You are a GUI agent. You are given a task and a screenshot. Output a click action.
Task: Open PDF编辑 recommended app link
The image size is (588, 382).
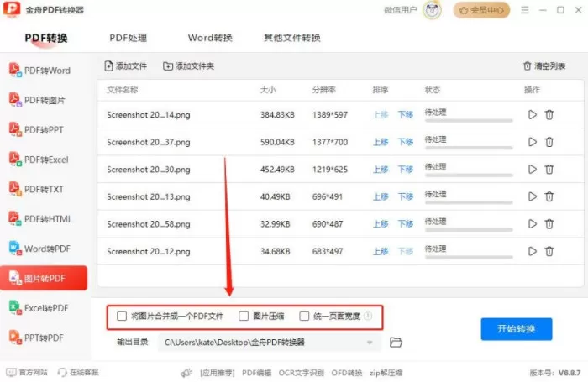pyautogui.click(x=256, y=373)
